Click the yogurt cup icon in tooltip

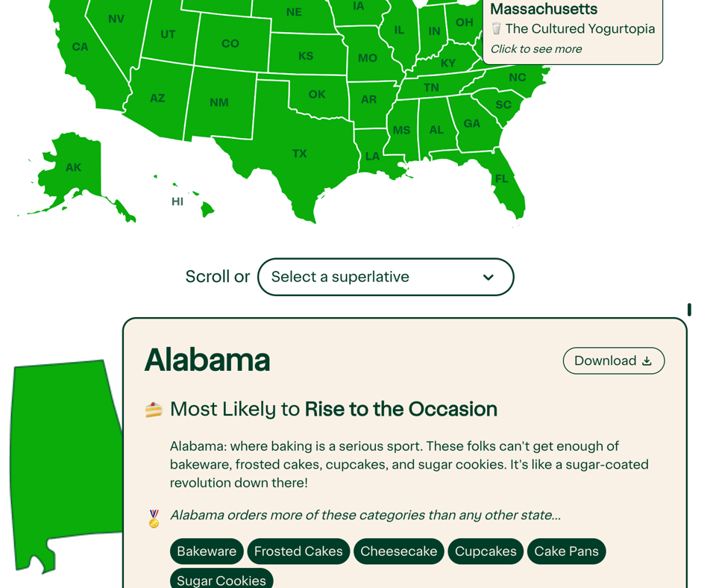pos(497,29)
